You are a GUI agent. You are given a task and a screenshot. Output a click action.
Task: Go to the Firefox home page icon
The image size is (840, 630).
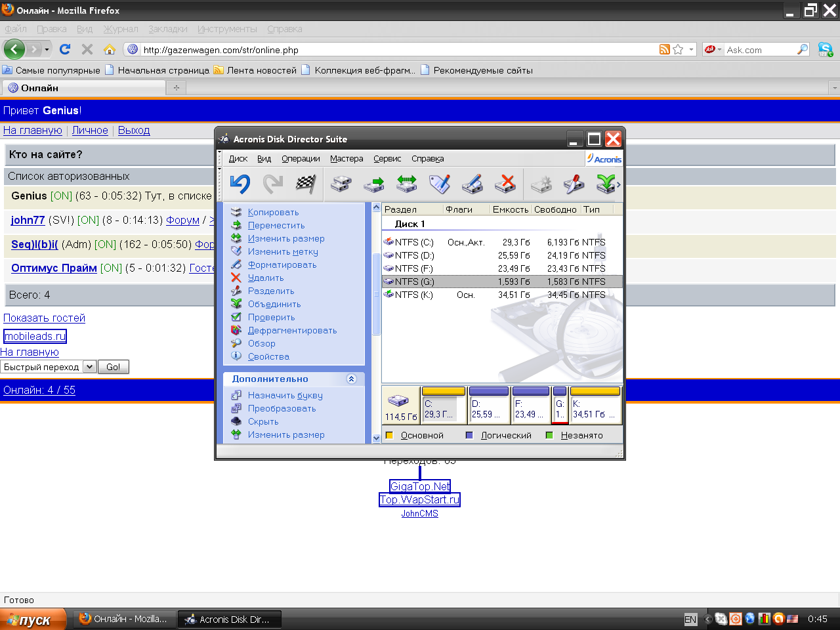(x=110, y=49)
